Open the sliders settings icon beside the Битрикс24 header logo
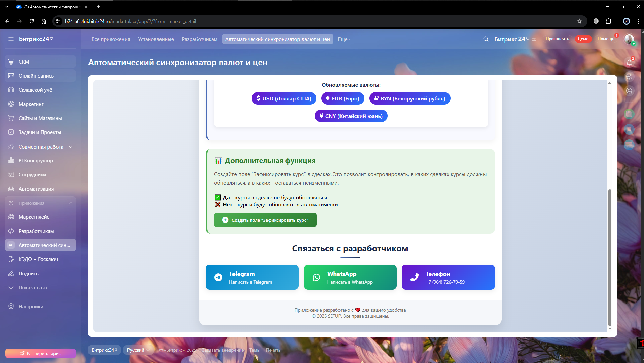 click(x=534, y=39)
